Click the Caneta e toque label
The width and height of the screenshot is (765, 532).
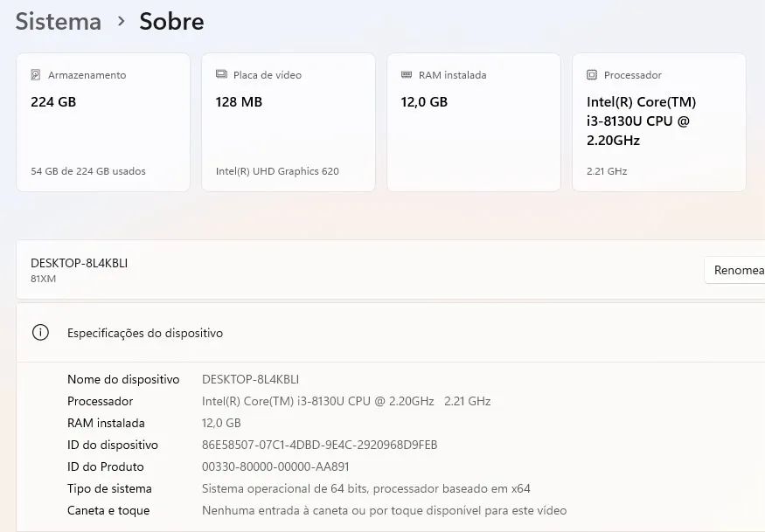point(108,510)
